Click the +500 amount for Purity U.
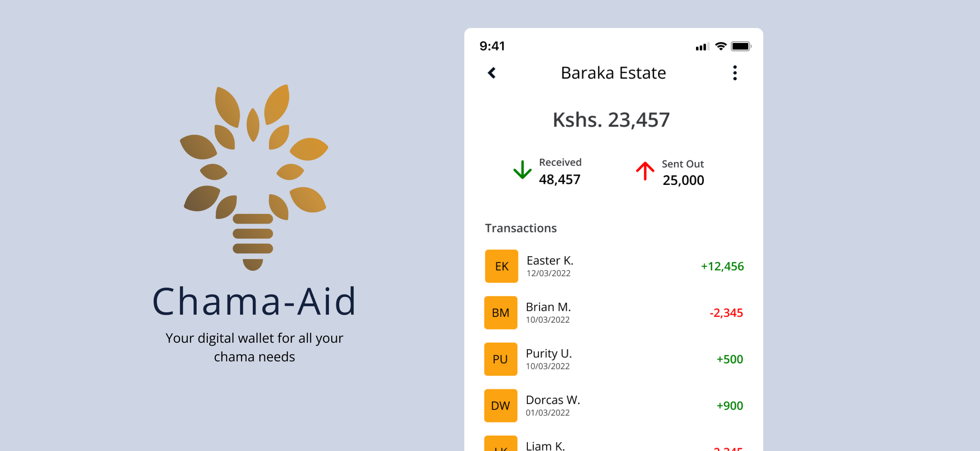The image size is (980, 451). (x=730, y=359)
